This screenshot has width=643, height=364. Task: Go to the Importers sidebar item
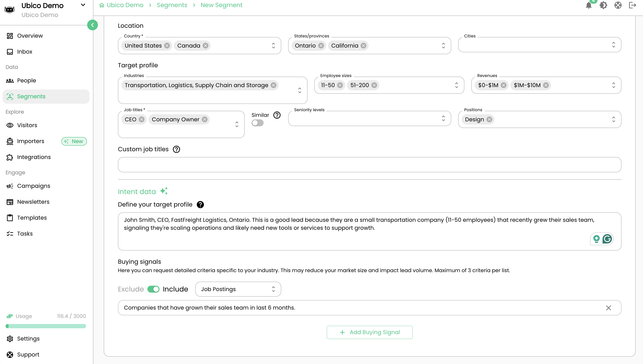[31, 141]
